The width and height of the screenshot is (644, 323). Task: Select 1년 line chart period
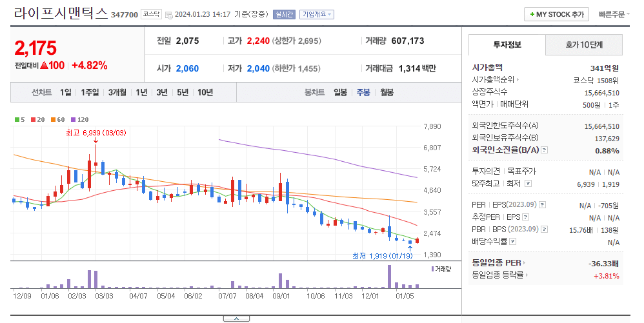pyautogui.click(x=141, y=92)
